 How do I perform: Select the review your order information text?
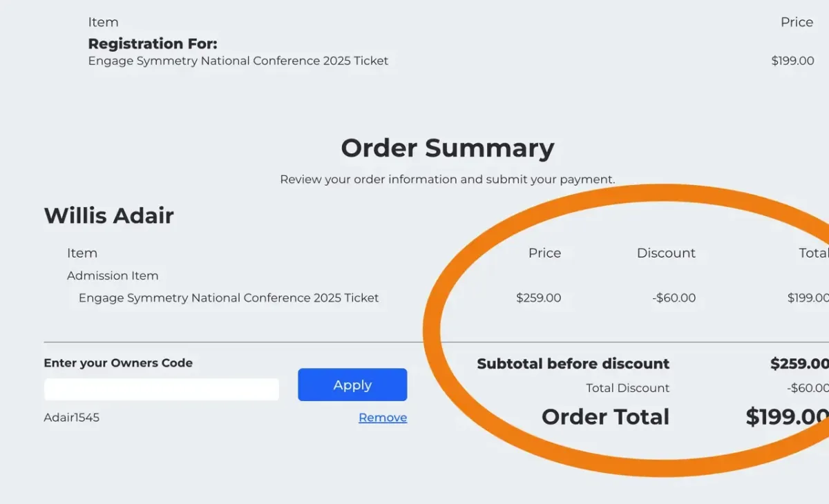[447, 180]
